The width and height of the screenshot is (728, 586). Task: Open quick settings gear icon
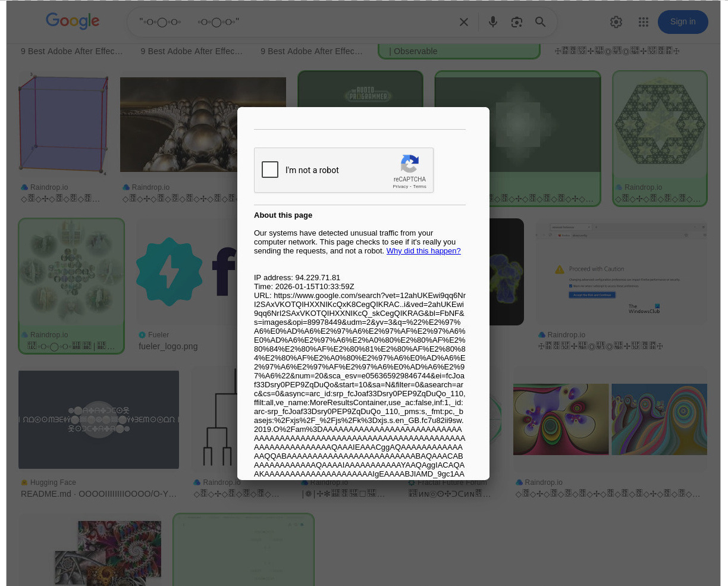(x=616, y=22)
